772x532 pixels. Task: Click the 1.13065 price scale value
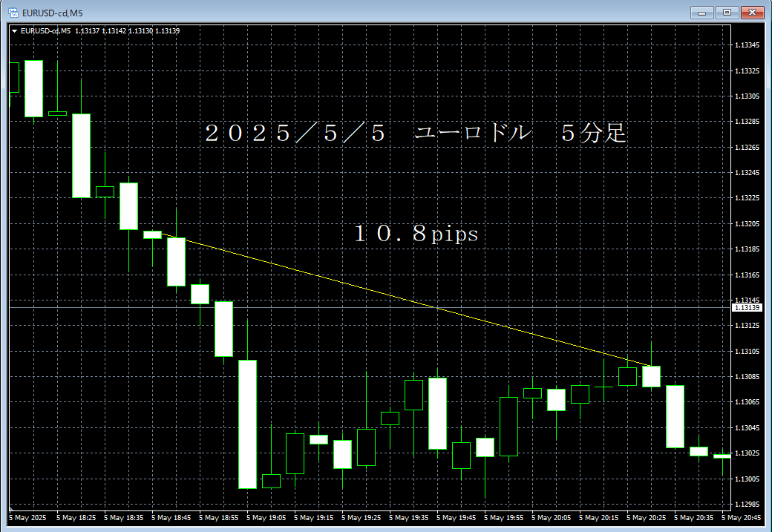pos(747,402)
